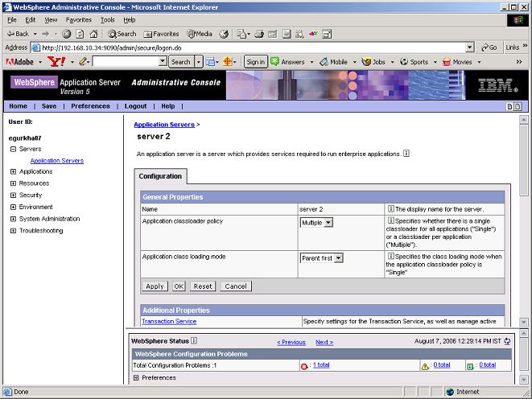Click the green information icon in status row
The height and width of the screenshot is (399, 532).
(470, 367)
